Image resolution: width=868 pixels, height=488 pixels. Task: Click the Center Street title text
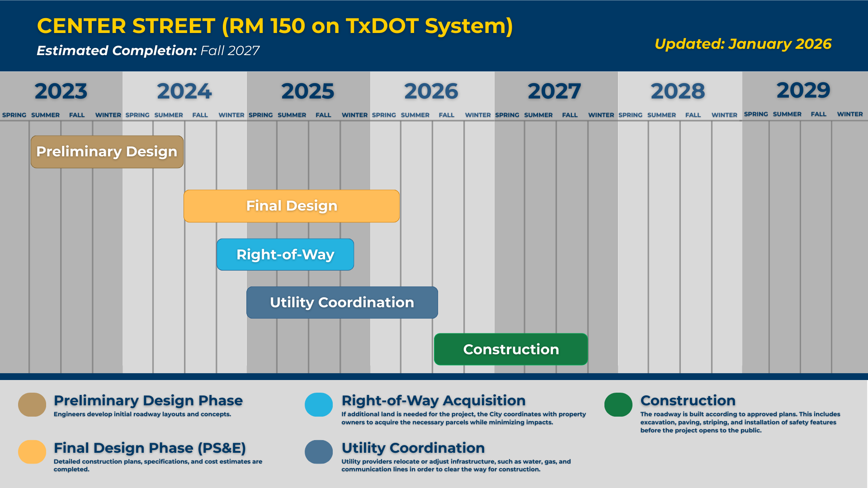pos(275,26)
